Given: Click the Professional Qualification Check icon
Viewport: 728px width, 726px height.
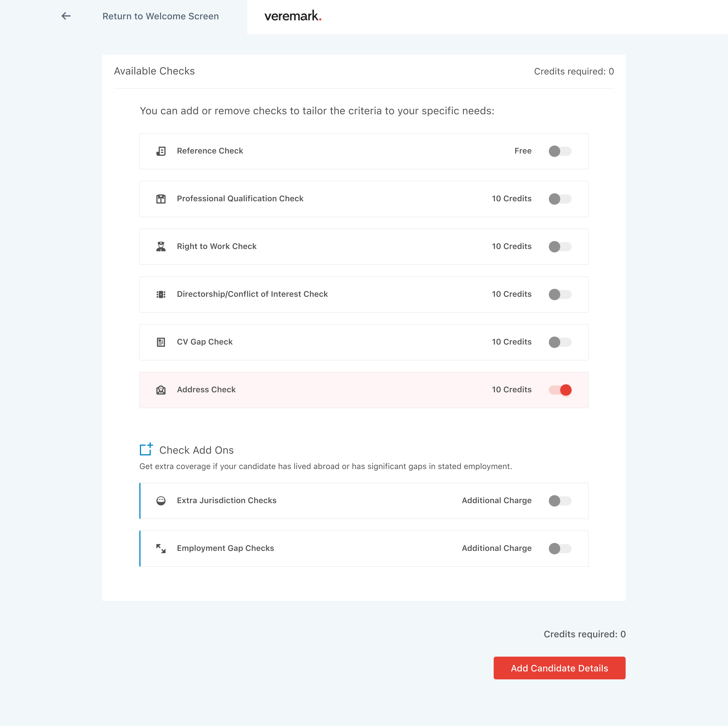Looking at the screenshot, I should tap(161, 199).
